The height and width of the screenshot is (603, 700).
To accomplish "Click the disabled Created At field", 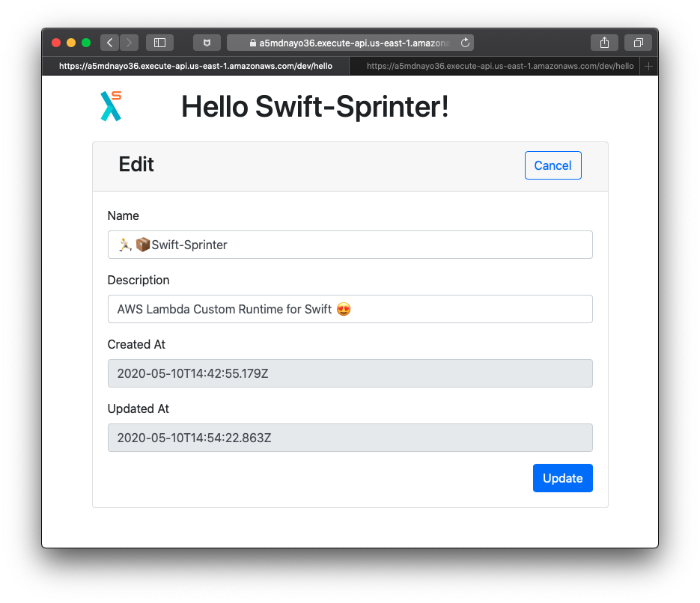I will [350, 373].
